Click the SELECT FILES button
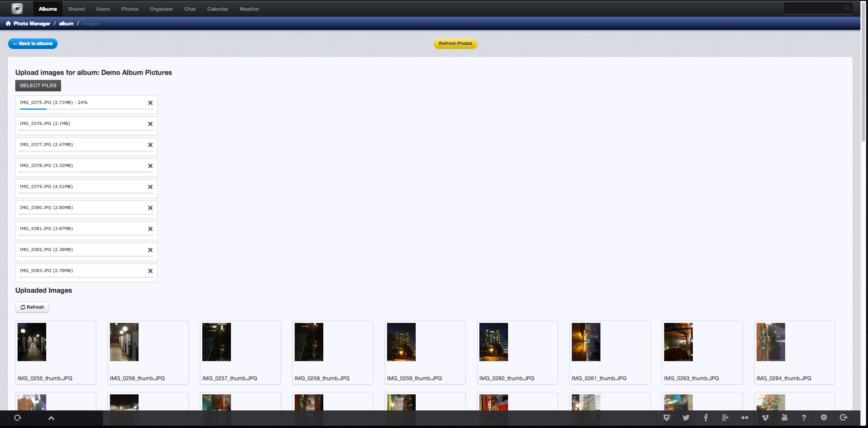868x428 pixels. pyautogui.click(x=38, y=86)
